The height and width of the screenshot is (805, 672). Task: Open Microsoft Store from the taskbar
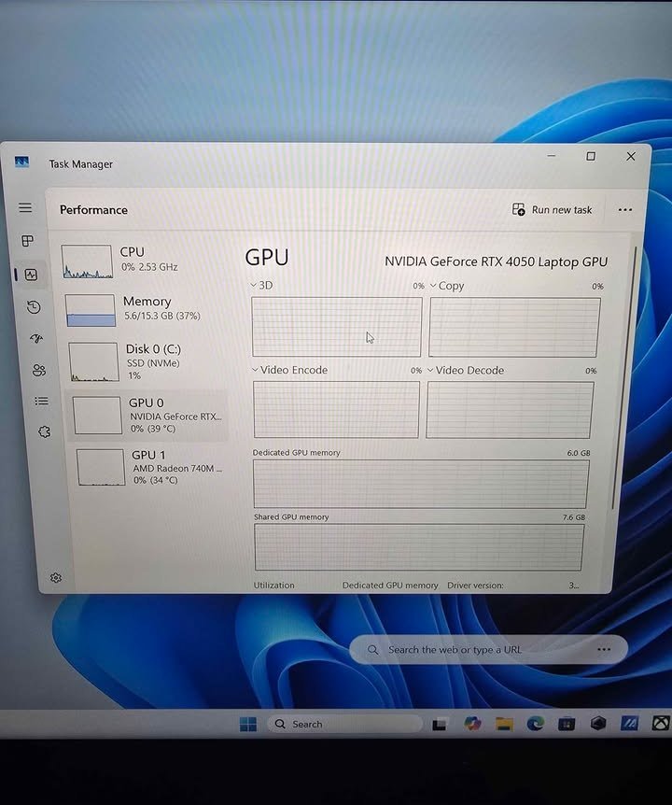point(567,724)
